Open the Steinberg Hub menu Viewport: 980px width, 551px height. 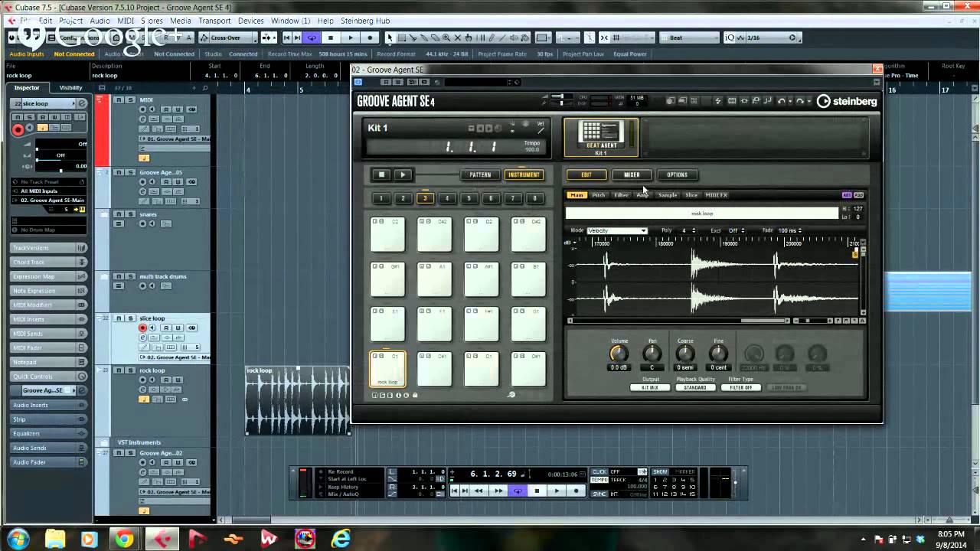pos(364,21)
